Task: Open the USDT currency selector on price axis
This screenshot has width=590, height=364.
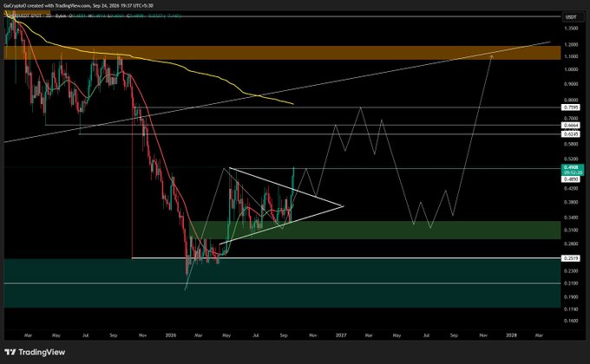Action: pos(571,17)
